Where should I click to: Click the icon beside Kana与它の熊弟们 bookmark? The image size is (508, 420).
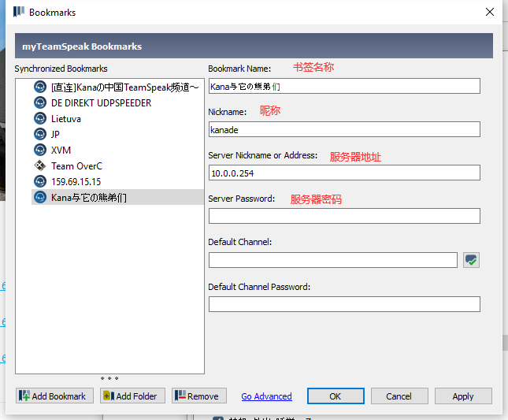(40, 197)
